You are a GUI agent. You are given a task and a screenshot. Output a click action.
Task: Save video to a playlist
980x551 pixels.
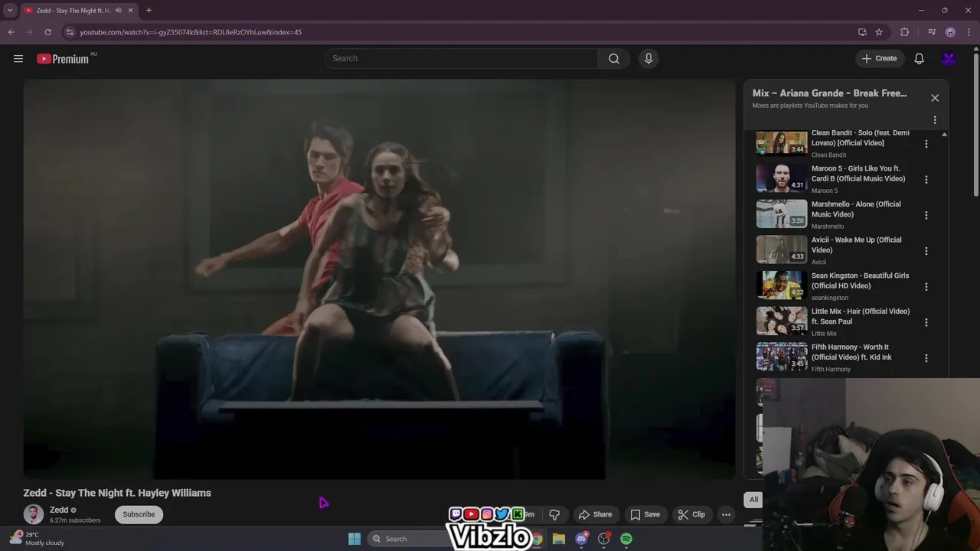coord(645,514)
